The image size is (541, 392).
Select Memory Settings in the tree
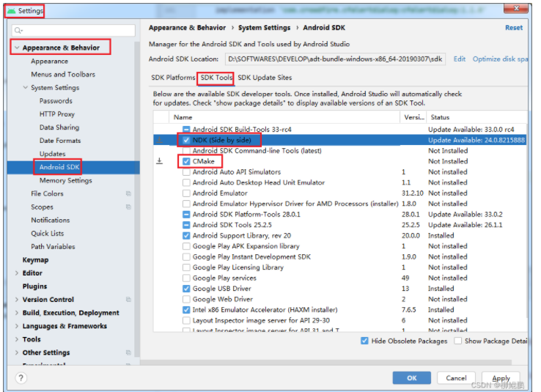click(x=65, y=180)
